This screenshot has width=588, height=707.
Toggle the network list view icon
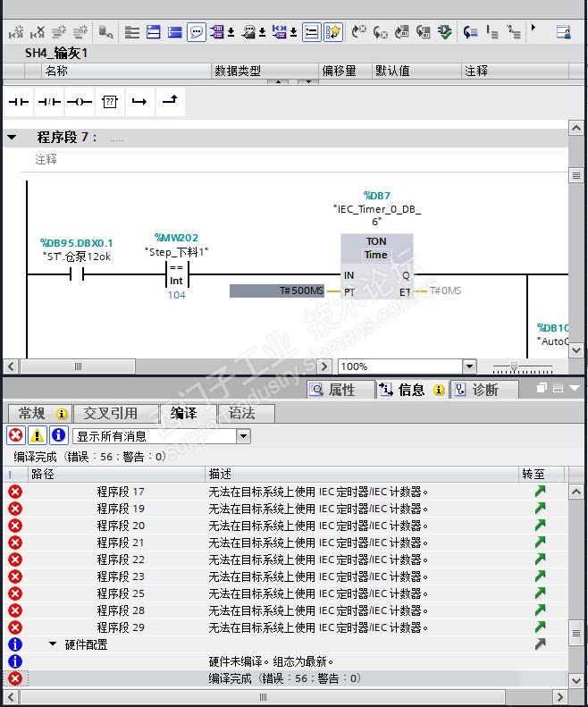pyautogui.click(x=312, y=32)
